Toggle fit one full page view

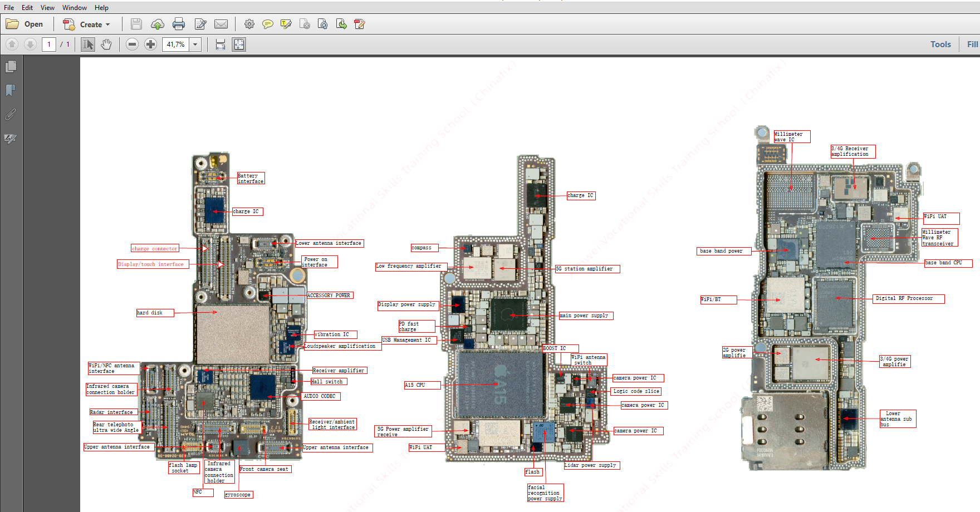point(239,45)
